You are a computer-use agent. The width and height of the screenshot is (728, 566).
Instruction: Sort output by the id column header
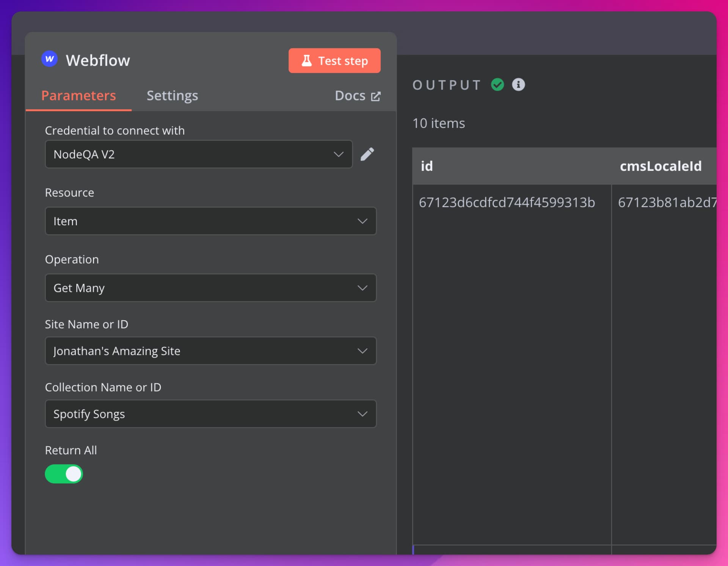coord(427,166)
